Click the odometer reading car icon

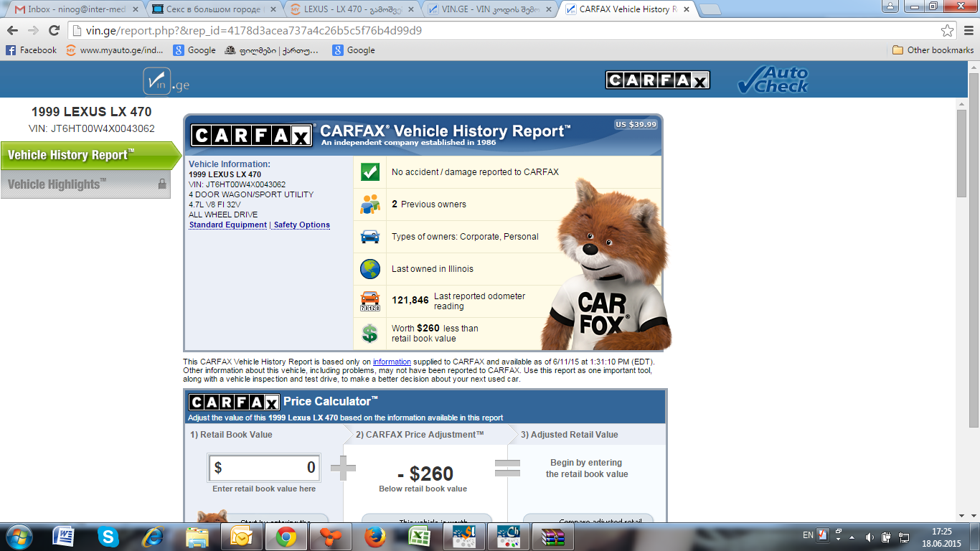pos(369,301)
